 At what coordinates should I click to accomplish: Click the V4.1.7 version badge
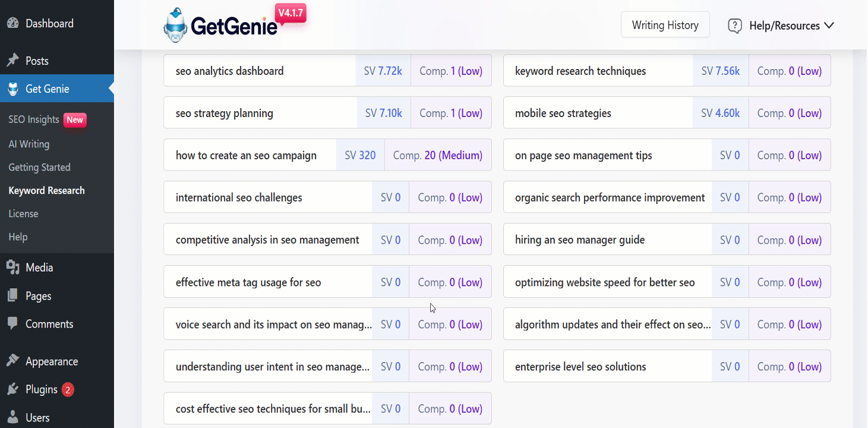291,13
